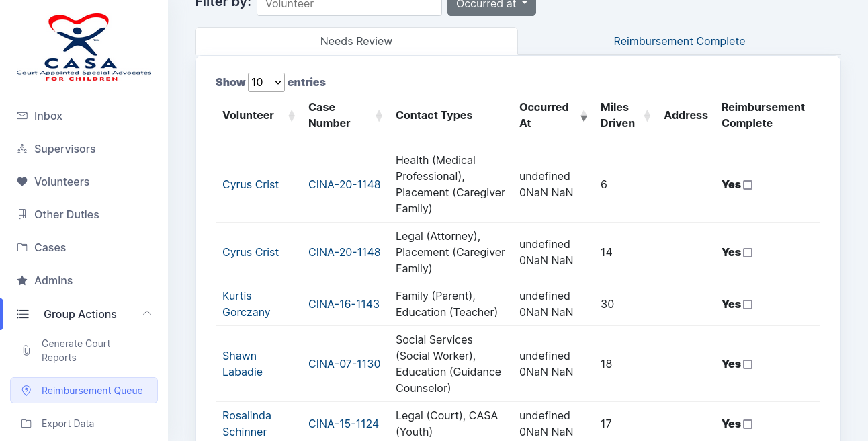Image resolution: width=868 pixels, height=441 pixels.
Task: Open Cyrus Crist's volunteer profile
Action: (x=251, y=184)
